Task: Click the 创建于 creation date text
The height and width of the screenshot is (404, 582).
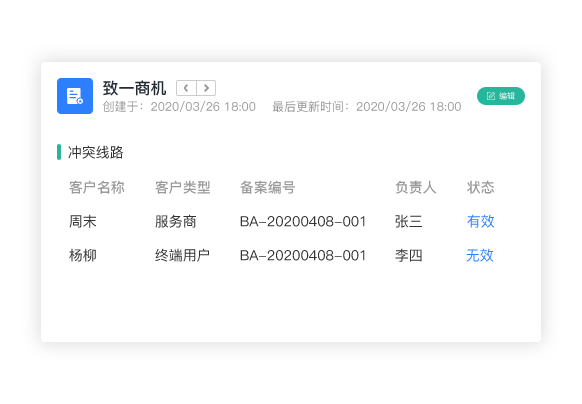Action: (179, 107)
